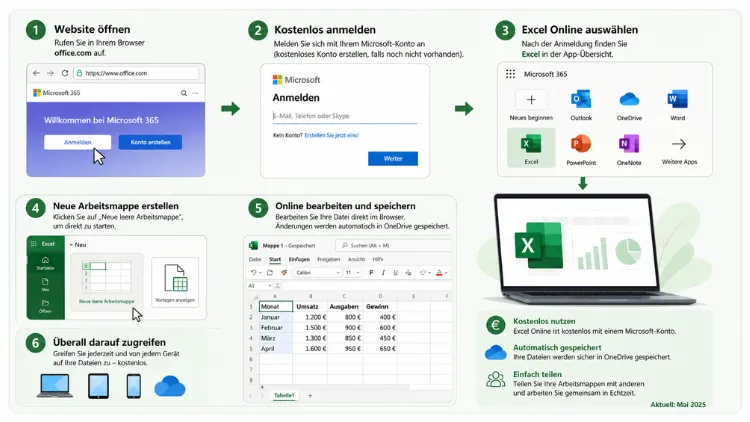The height and width of the screenshot is (422, 750).
Task: Reload the office.com page
Action: point(65,73)
